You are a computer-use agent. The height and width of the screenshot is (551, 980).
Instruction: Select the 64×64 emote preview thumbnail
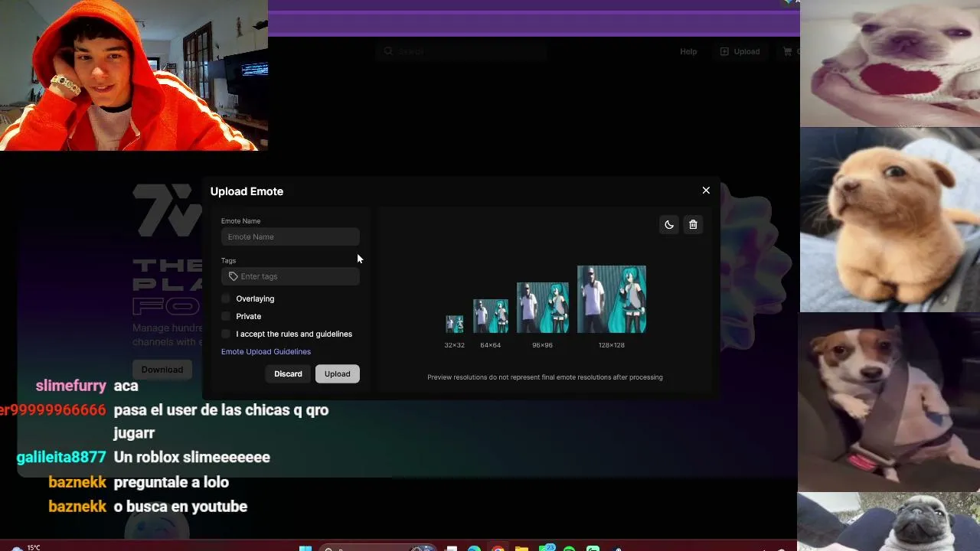491,316
